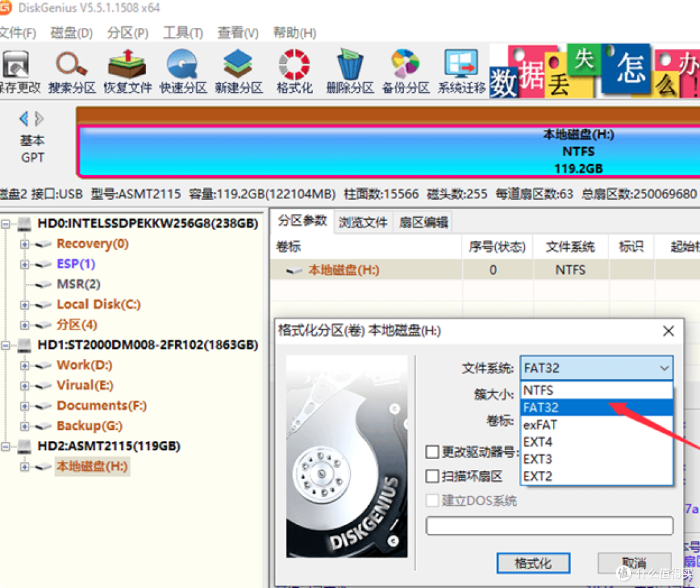
Task: Expand the Backup(G:) node
Action: click(25, 427)
